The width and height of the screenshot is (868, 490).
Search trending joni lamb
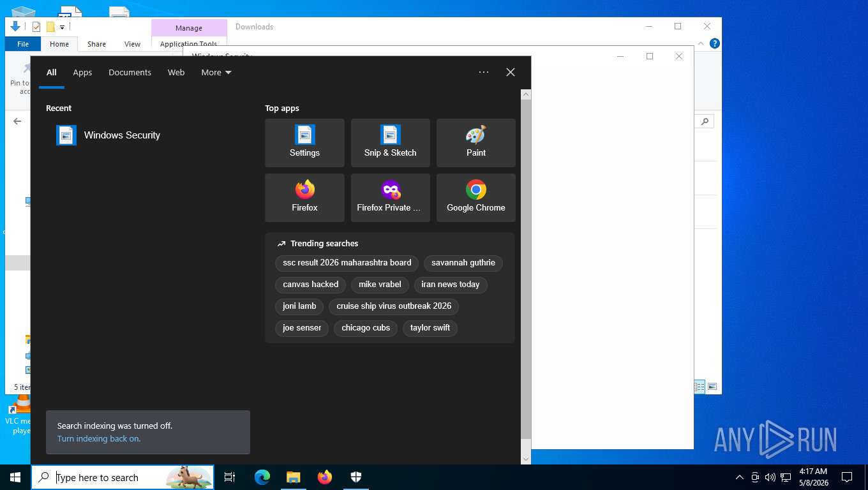point(299,306)
